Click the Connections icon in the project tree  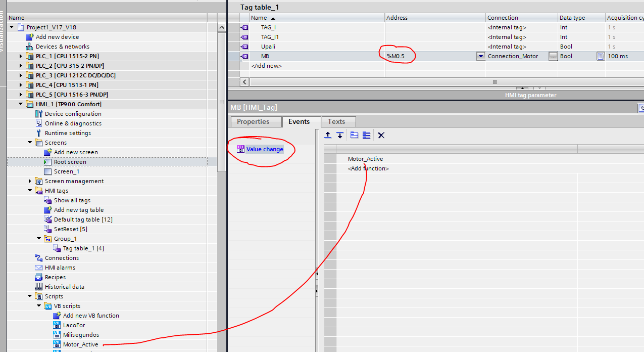click(x=39, y=258)
